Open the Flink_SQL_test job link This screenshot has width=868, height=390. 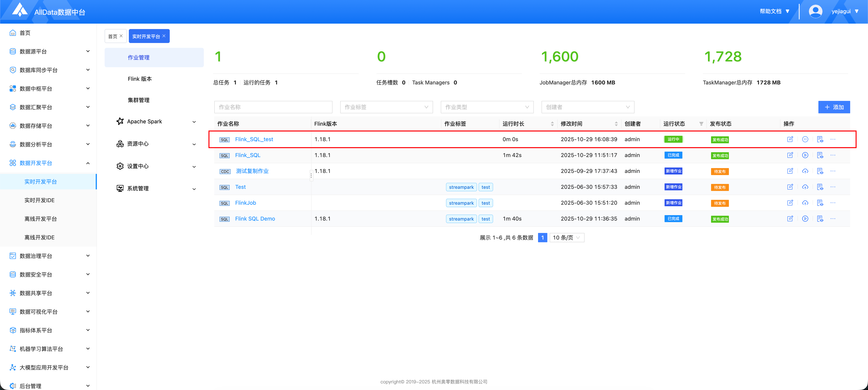254,139
